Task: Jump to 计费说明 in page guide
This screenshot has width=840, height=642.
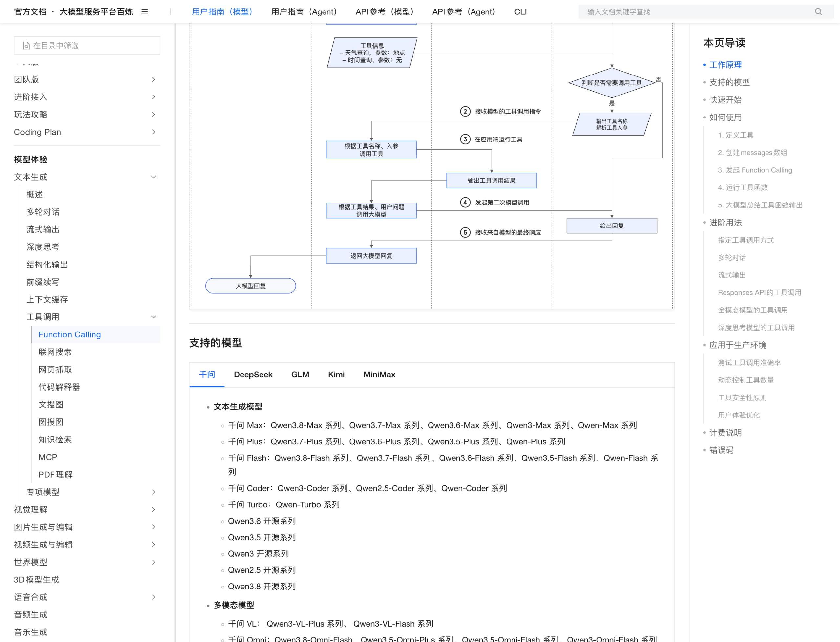Action: (x=725, y=433)
